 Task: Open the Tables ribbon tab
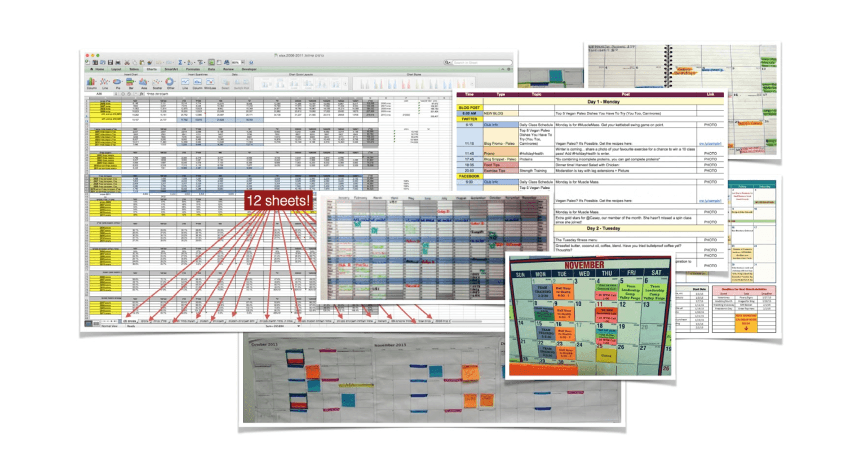pyautogui.click(x=134, y=69)
